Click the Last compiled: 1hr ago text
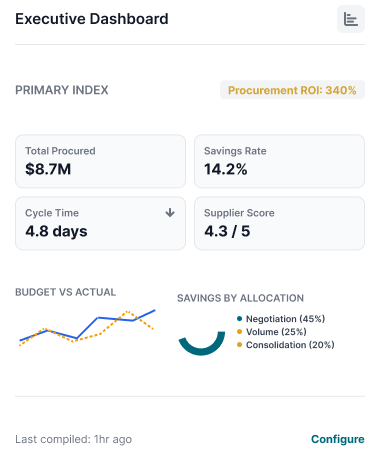Screen dimensions: 390x454 coord(73,439)
